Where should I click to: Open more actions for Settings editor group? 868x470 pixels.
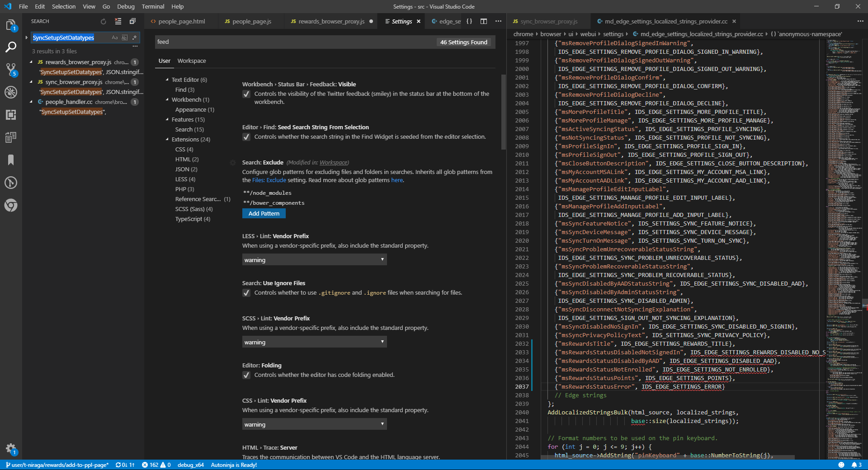(x=498, y=21)
